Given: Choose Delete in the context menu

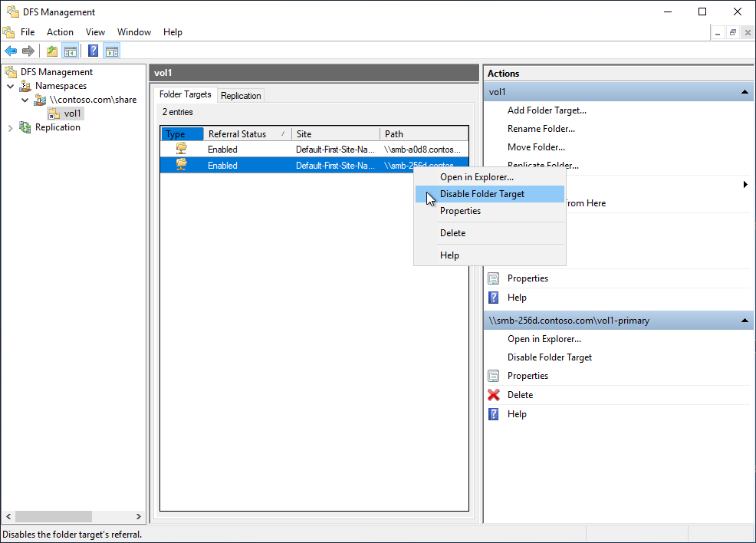Looking at the screenshot, I should click(x=490, y=233).
